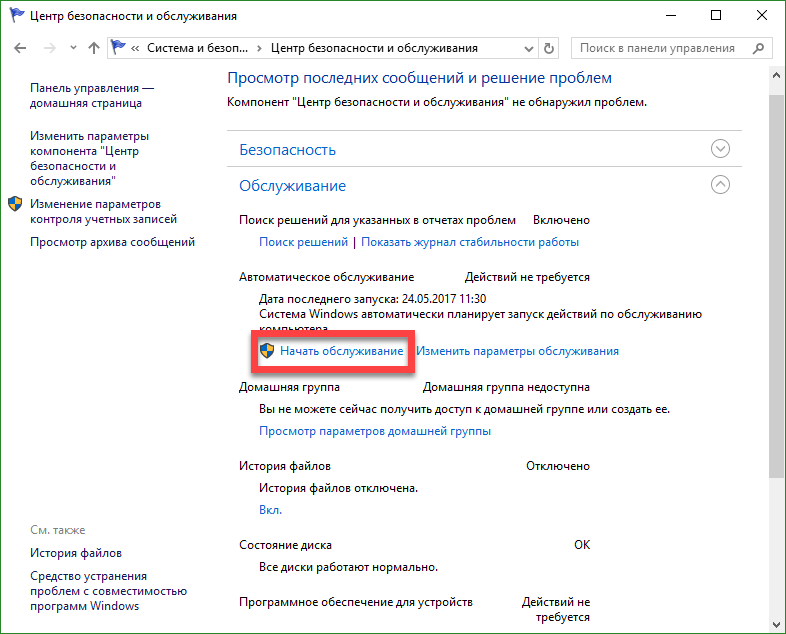
Task: Open 'История файлов' link under См. также
Action: (x=76, y=553)
